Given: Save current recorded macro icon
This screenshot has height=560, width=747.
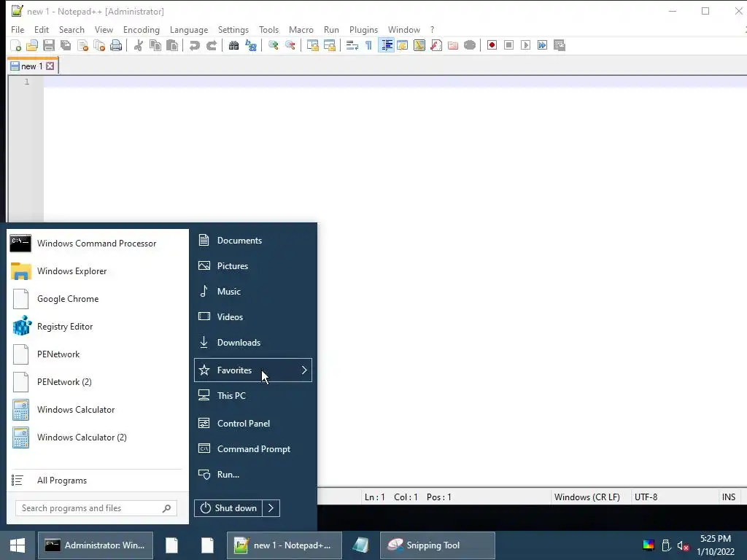Looking at the screenshot, I should (560, 46).
